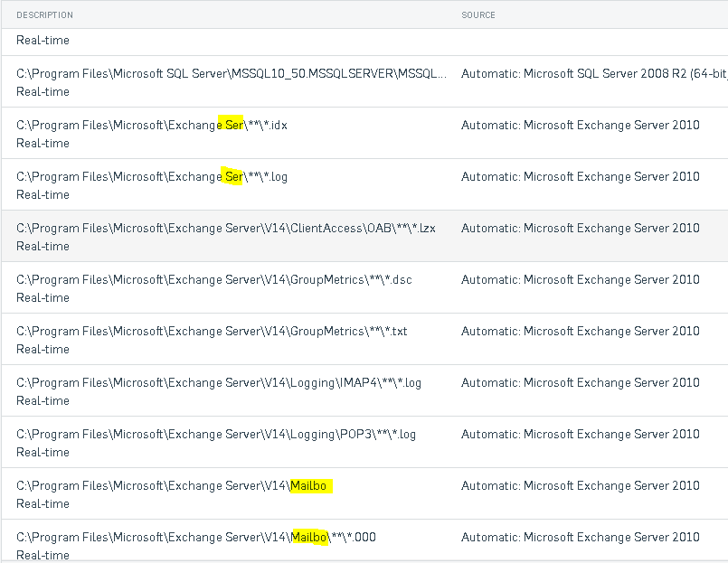
Task: Click the Exchange Server 2010 source for Mailbo *.000
Action: click(x=581, y=538)
